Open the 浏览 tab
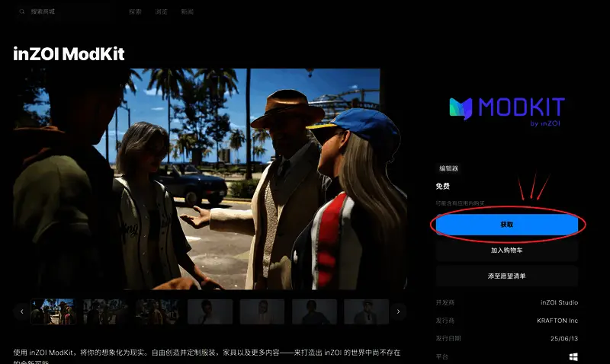The height and width of the screenshot is (364, 610). click(x=161, y=11)
